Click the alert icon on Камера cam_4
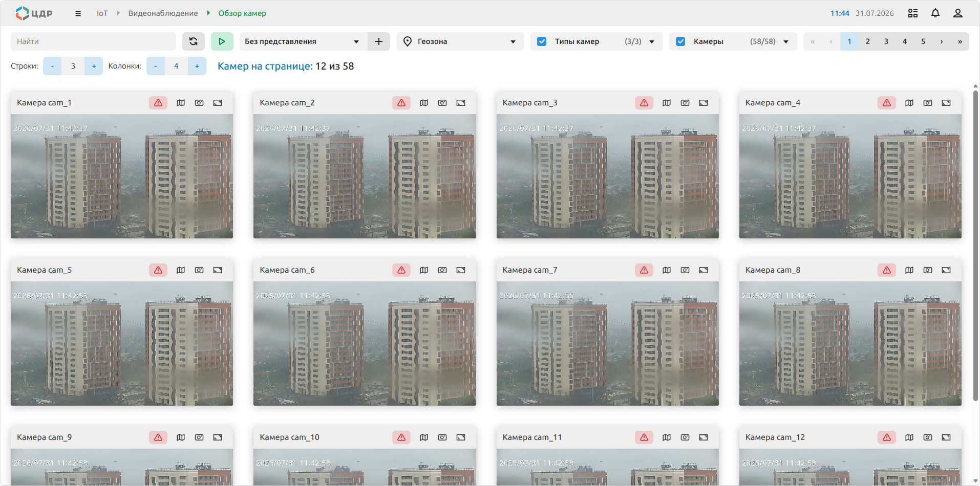This screenshot has width=980, height=486. click(887, 103)
